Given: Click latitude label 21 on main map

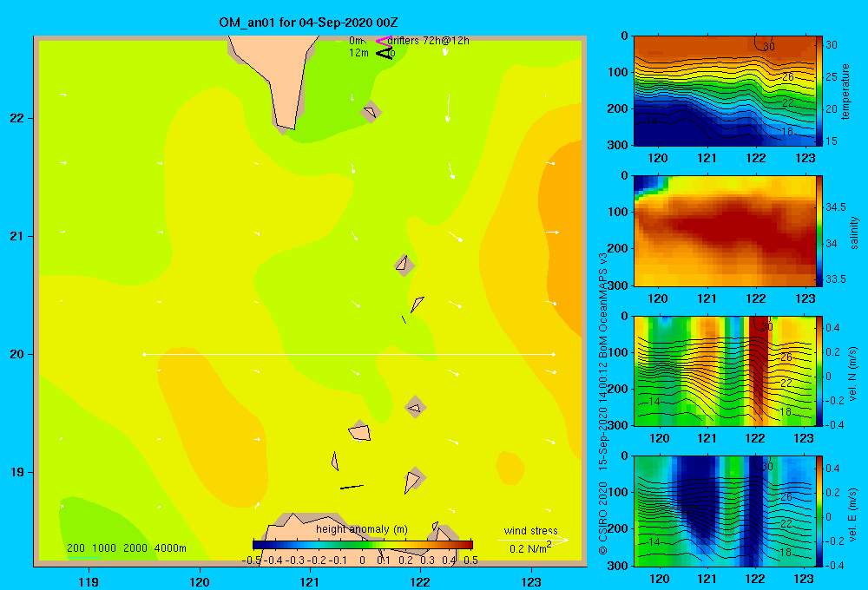Looking at the screenshot, I should pos(17,236).
